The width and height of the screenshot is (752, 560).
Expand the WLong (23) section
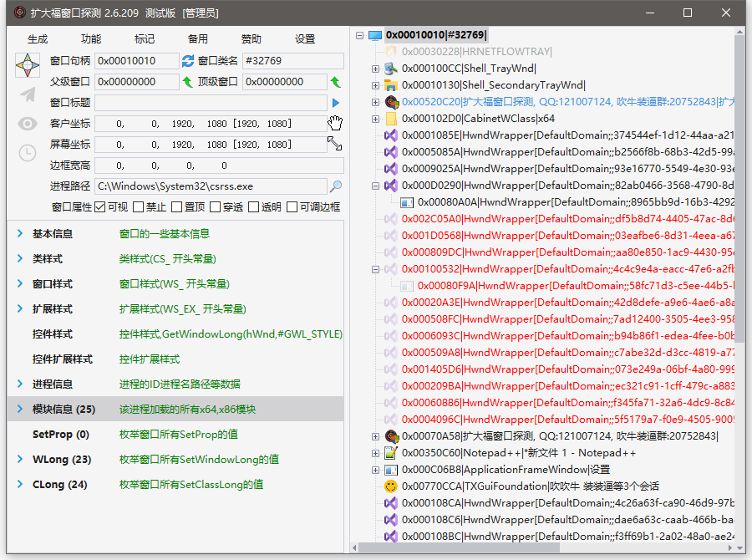pyautogui.click(x=20, y=459)
